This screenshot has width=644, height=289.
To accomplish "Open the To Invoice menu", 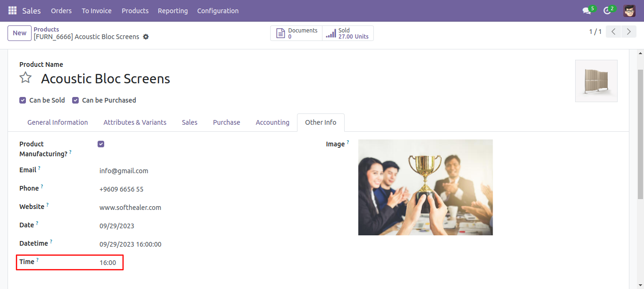I will (x=97, y=10).
